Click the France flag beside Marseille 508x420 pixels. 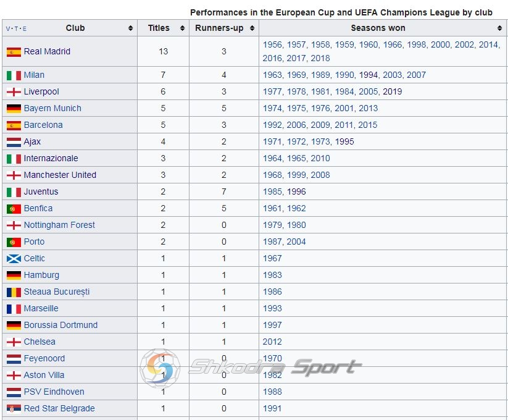pos(14,309)
